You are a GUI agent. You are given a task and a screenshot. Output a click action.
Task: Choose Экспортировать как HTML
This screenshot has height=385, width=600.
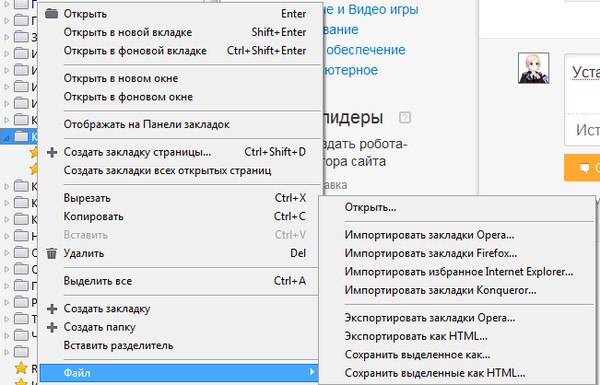(x=416, y=336)
